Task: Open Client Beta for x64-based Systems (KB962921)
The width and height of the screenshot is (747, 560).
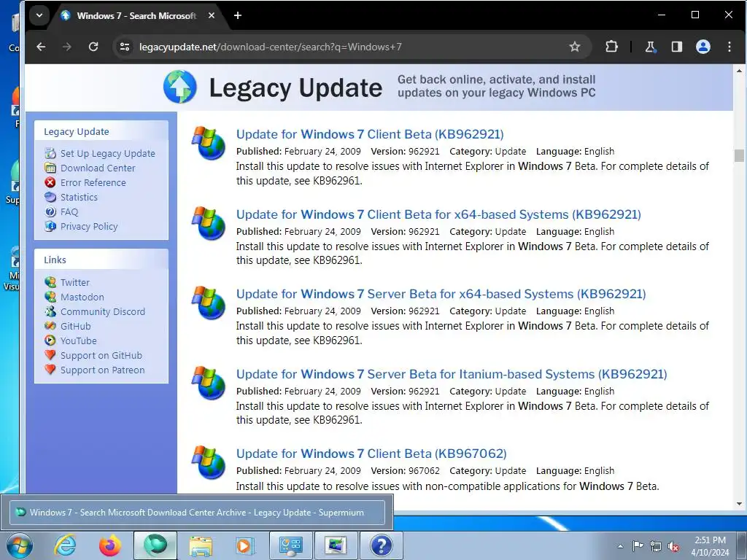Action: [438, 214]
